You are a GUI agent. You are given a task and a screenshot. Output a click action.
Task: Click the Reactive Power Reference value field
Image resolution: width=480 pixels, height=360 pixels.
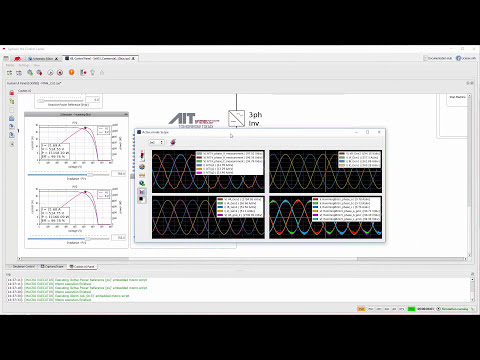93,100
